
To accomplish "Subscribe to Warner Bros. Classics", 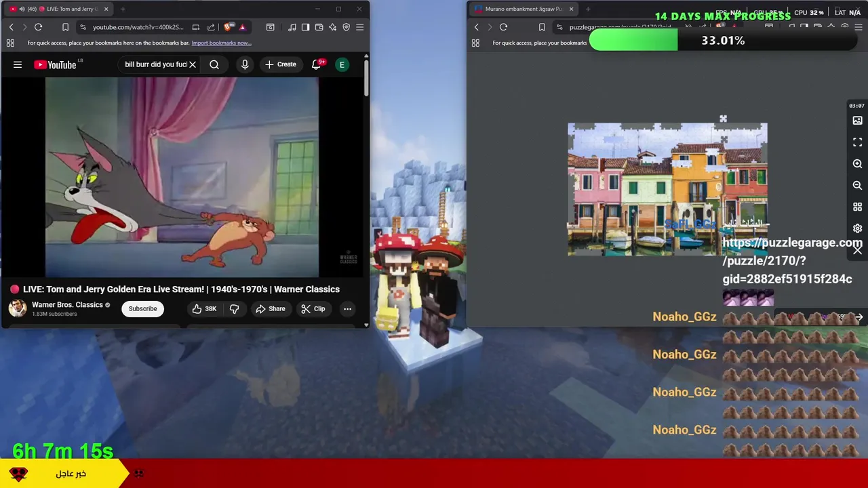I will click(x=142, y=308).
